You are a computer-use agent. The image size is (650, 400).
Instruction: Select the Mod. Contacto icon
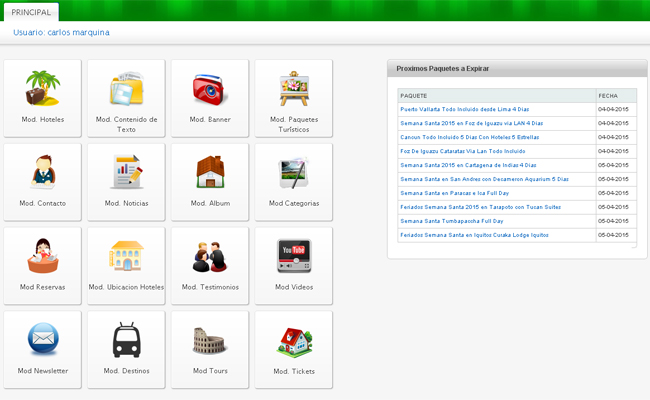click(x=42, y=172)
